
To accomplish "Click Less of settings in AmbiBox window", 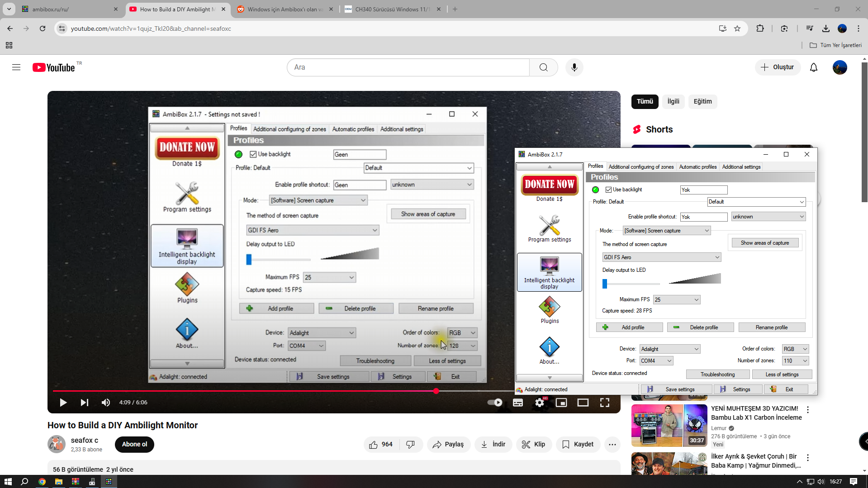I will click(782, 374).
